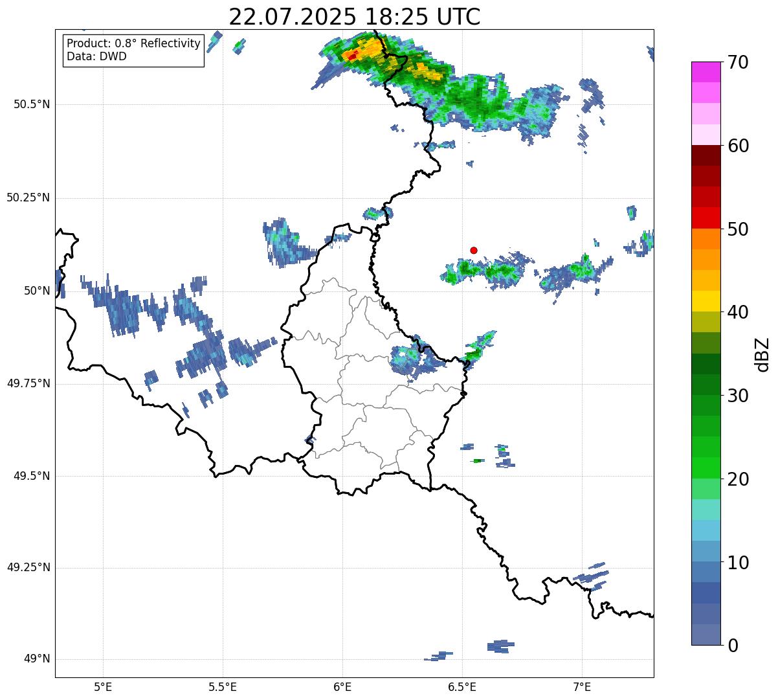Click the bright red colorbar segment above 50

point(706,218)
